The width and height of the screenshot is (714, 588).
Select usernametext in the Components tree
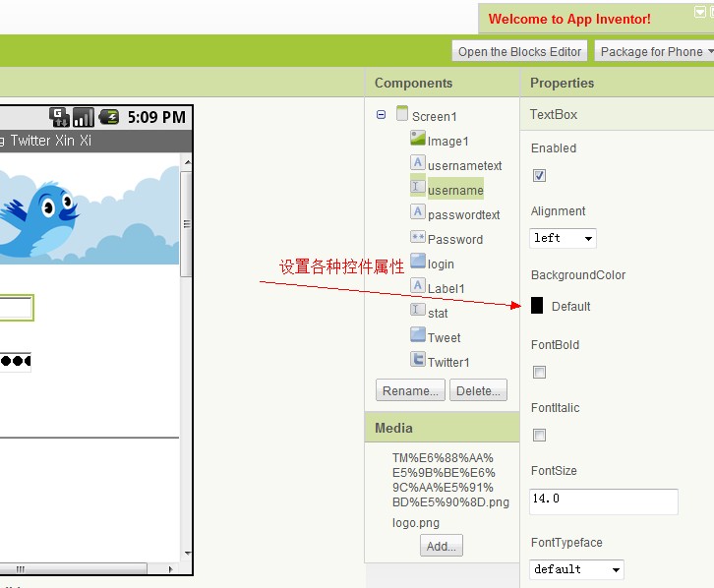464,165
